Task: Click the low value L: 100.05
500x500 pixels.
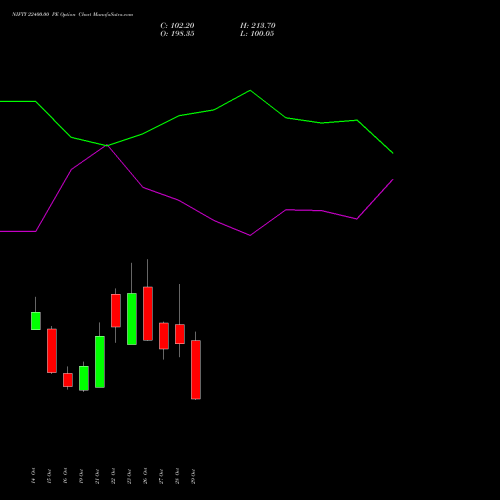Action: point(257,34)
